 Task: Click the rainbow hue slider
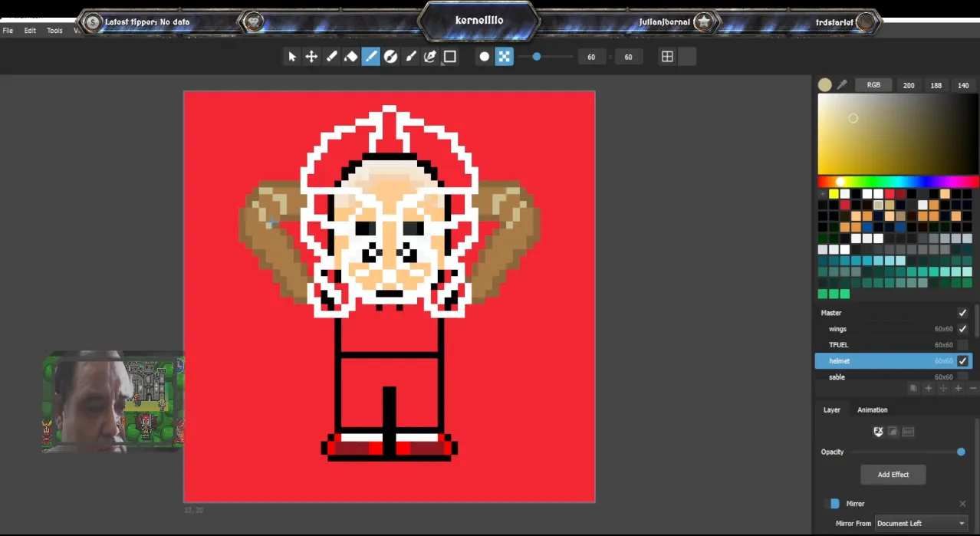click(898, 182)
